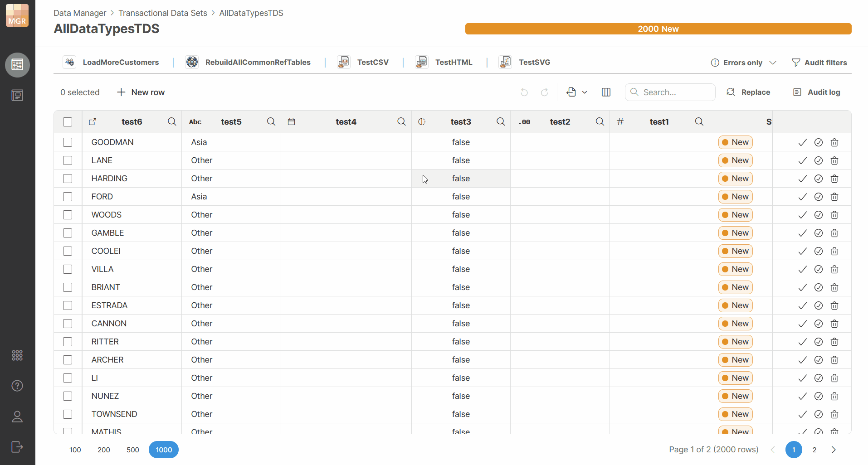Click the search icon in the test6 column header
The width and height of the screenshot is (868, 465).
(x=172, y=121)
